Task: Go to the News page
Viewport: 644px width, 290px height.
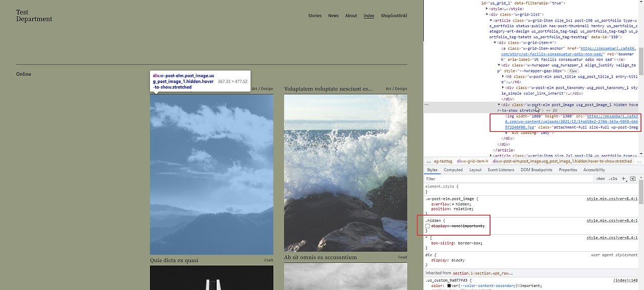Action: pyautogui.click(x=334, y=16)
